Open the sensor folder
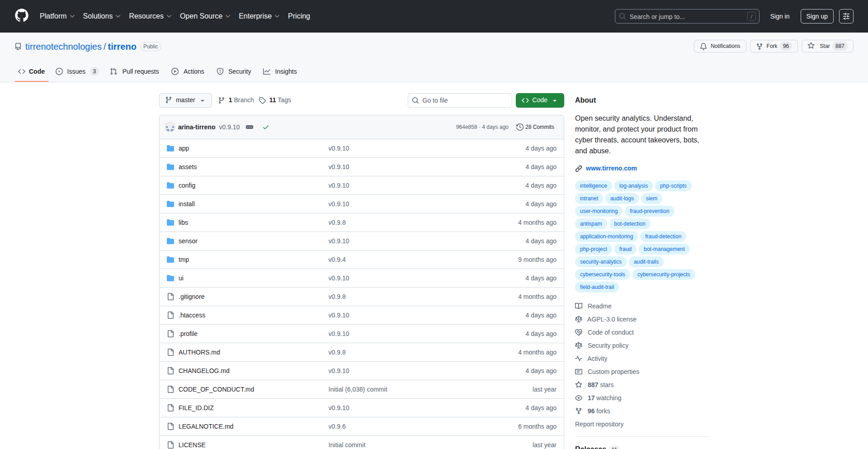868x449 pixels. click(188, 241)
